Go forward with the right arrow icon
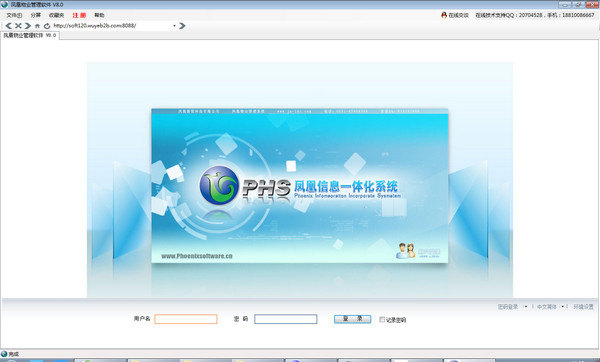The height and width of the screenshot is (362, 600). tap(28, 26)
